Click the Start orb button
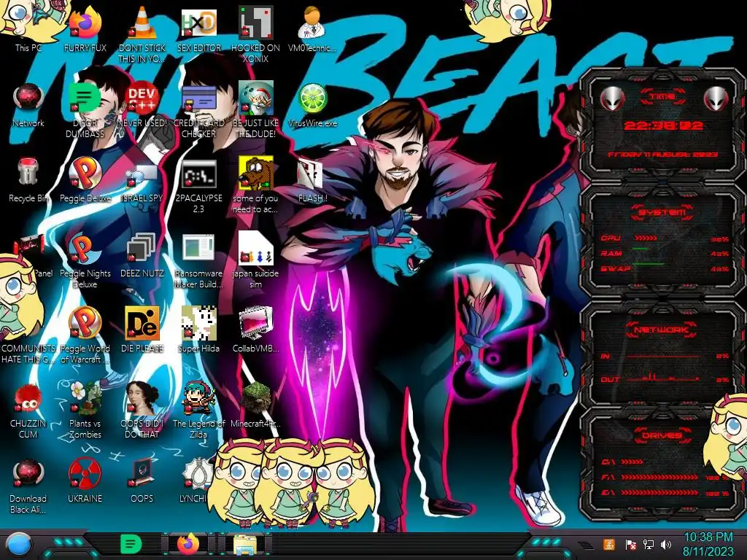Image resolution: width=747 pixels, height=560 pixels. coord(18,545)
